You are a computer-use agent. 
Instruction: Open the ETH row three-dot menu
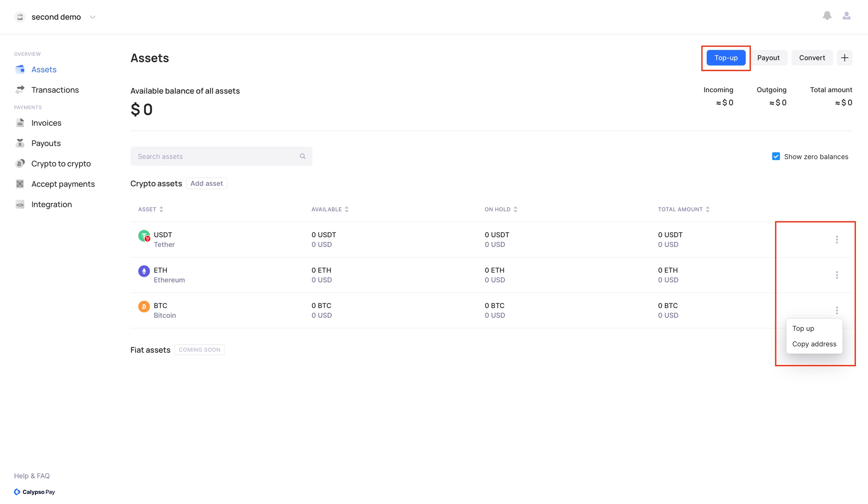click(837, 275)
